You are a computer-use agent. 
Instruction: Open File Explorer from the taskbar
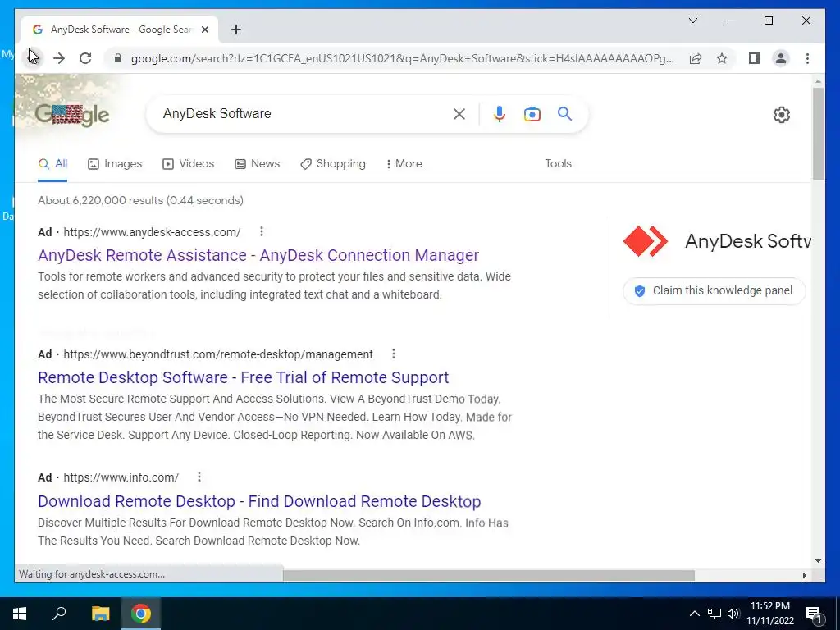point(100,614)
